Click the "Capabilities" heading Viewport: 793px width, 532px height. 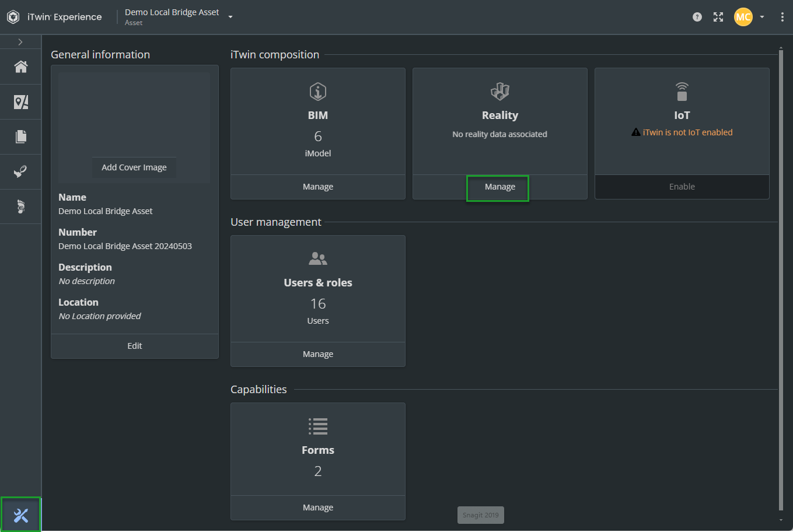tap(258, 390)
